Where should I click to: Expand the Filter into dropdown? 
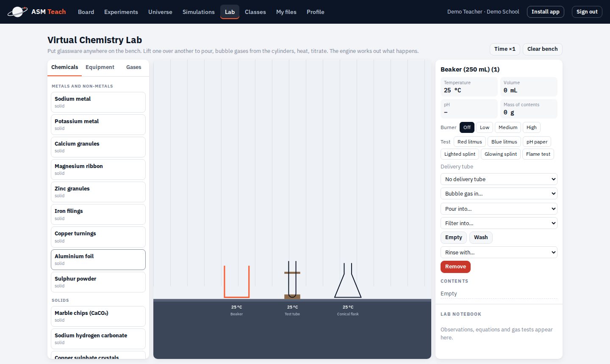pyautogui.click(x=499, y=223)
